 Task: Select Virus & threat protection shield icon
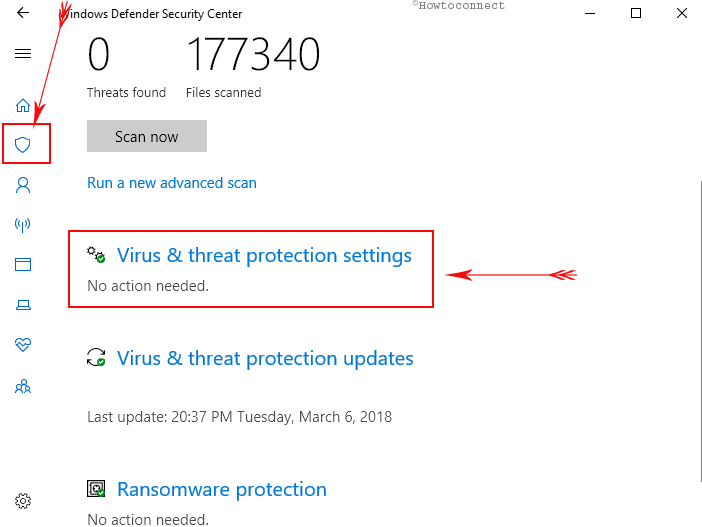click(23, 145)
